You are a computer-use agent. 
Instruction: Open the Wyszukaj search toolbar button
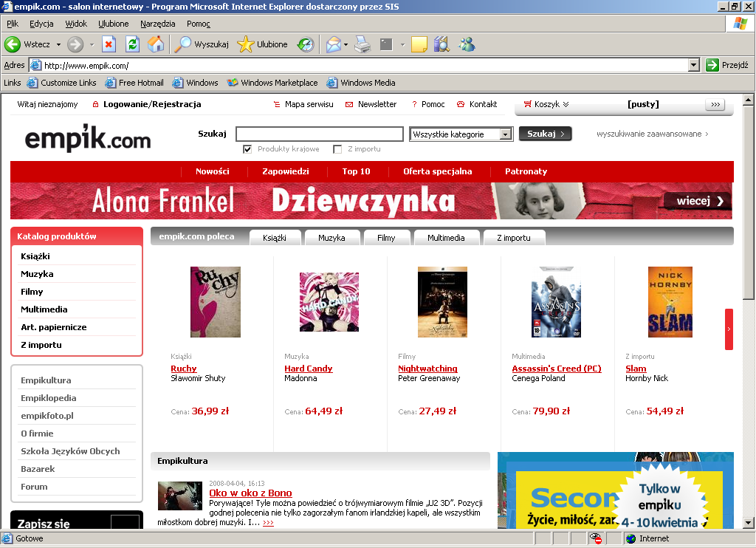201,44
